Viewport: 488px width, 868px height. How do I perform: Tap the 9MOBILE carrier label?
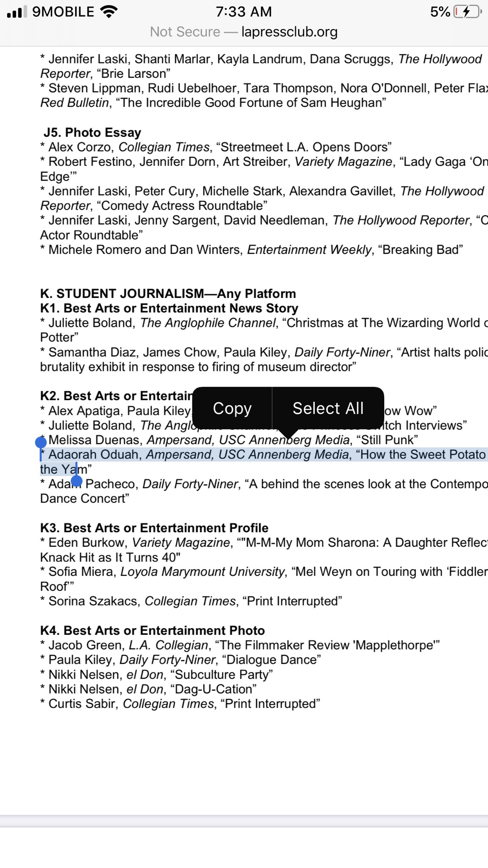click(64, 12)
